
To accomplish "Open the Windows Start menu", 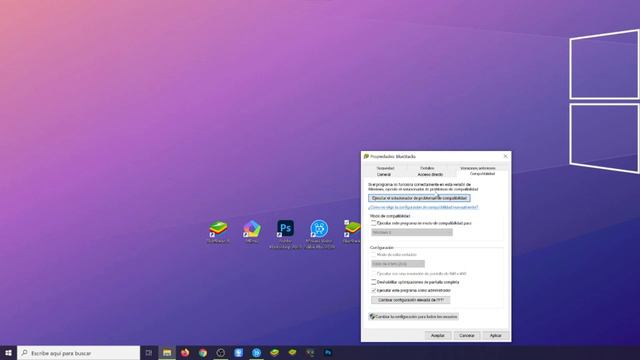I will pos(8,353).
